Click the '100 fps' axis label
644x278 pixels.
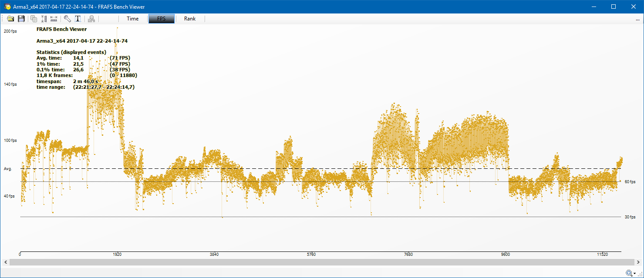[10, 141]
